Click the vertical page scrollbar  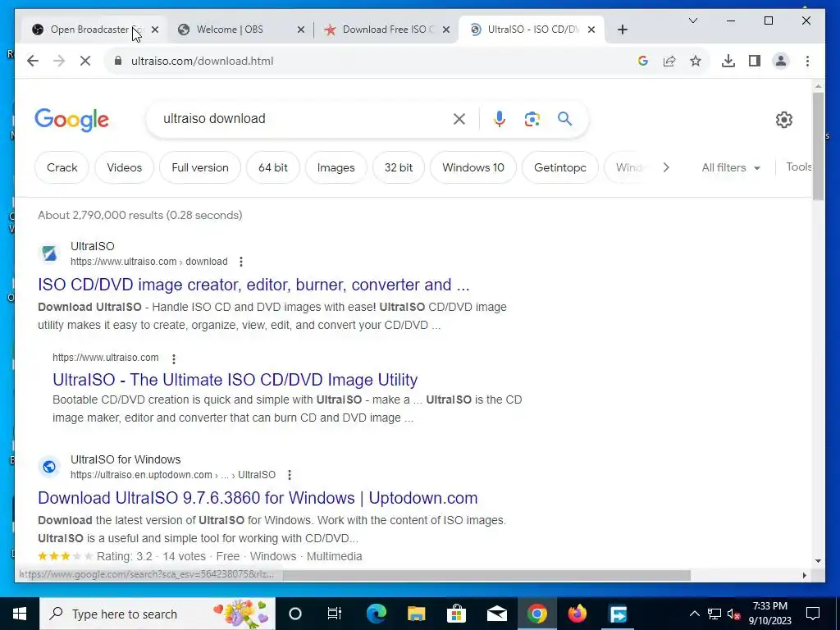pos(818,146)
